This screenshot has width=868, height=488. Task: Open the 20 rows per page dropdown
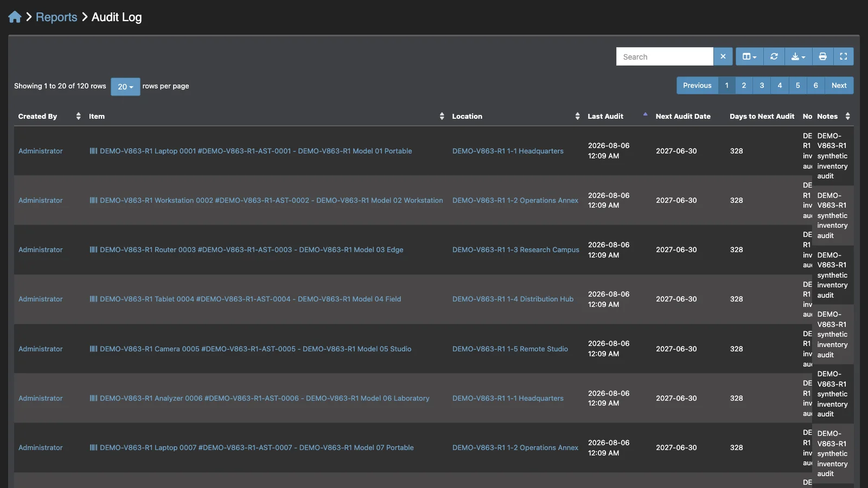pos(125,87)
